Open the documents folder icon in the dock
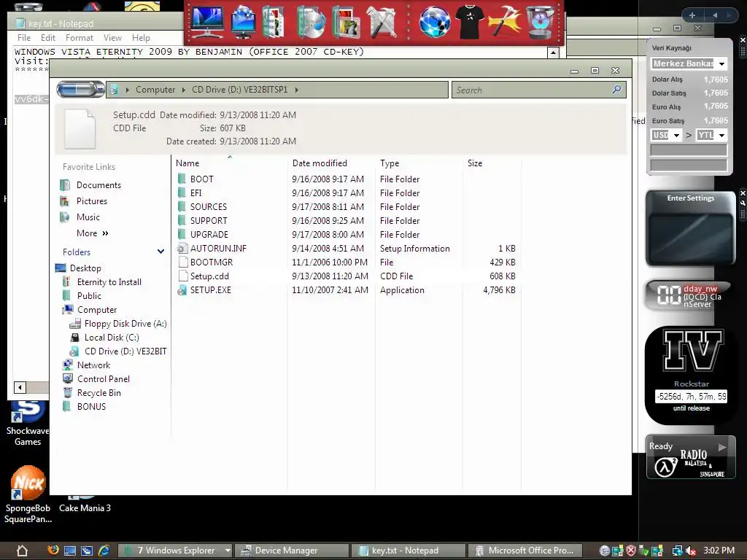The width and height of the screenshot is (747, 560). pos(274,22)
